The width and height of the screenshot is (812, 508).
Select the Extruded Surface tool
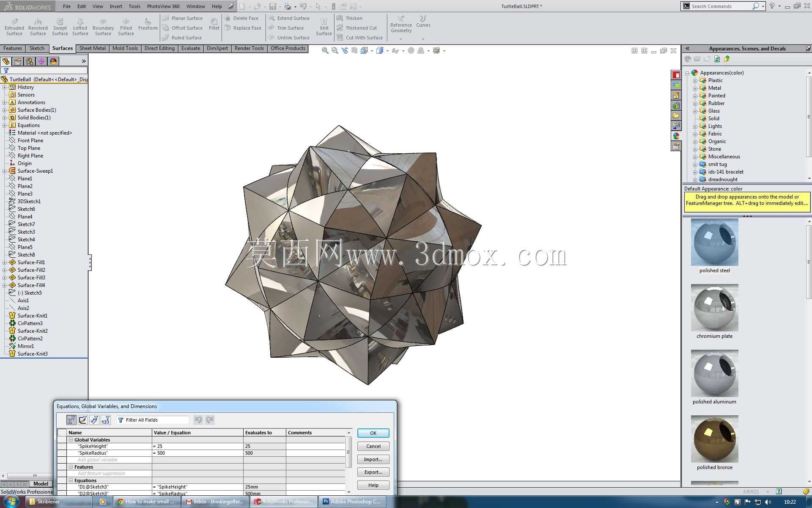pyautogui.click(x=14, y=27)
